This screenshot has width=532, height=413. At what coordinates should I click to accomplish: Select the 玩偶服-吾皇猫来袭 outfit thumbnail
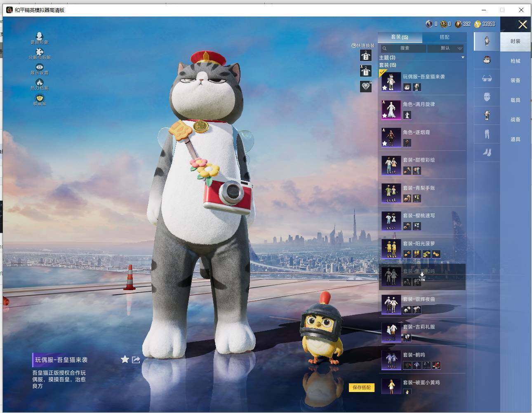click(391, 82)
